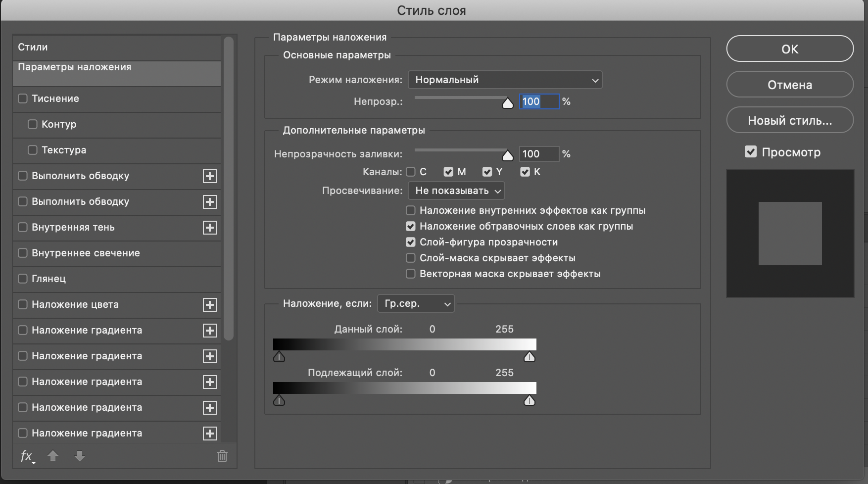Click the move effect down arrow icon
The width and height of the screenshot is (868, 484).
tap(79, 455)
